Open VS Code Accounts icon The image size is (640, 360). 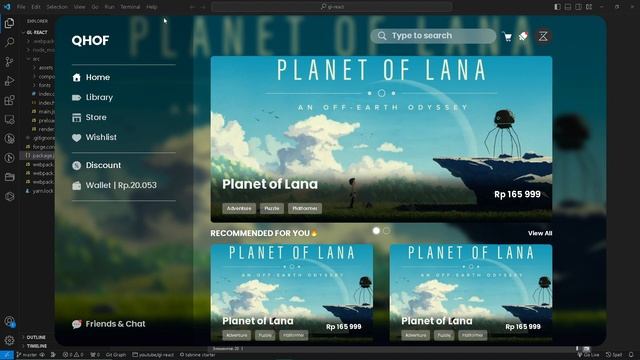click(9, 322)
